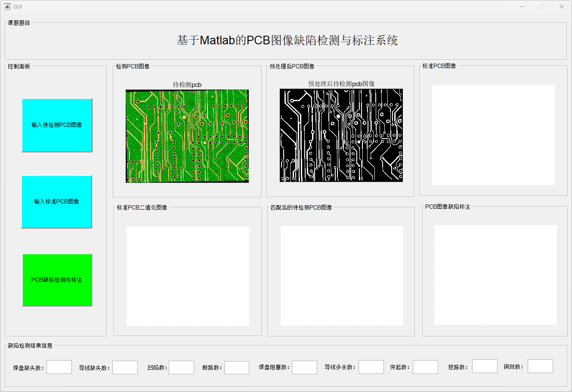The height and width of the screenshot is (392, 572).
Task: Focus the 铜斑数 text box
Action: pos(540,366)
